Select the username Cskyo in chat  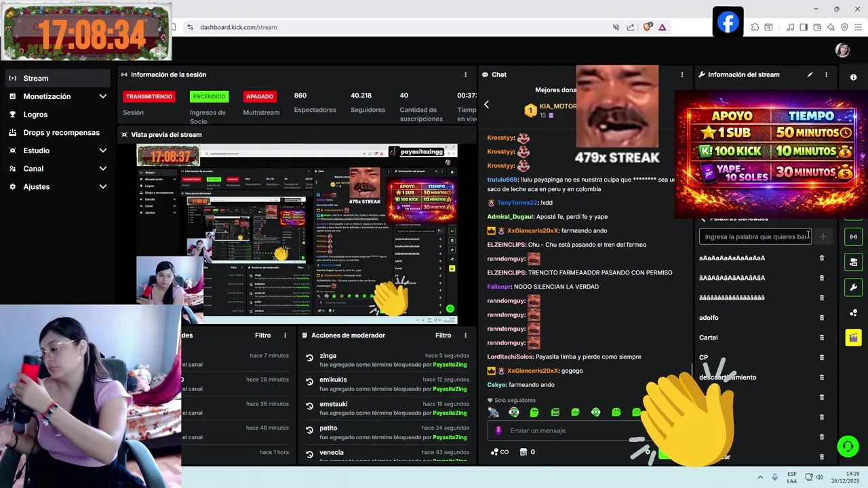tap(496, 385)
